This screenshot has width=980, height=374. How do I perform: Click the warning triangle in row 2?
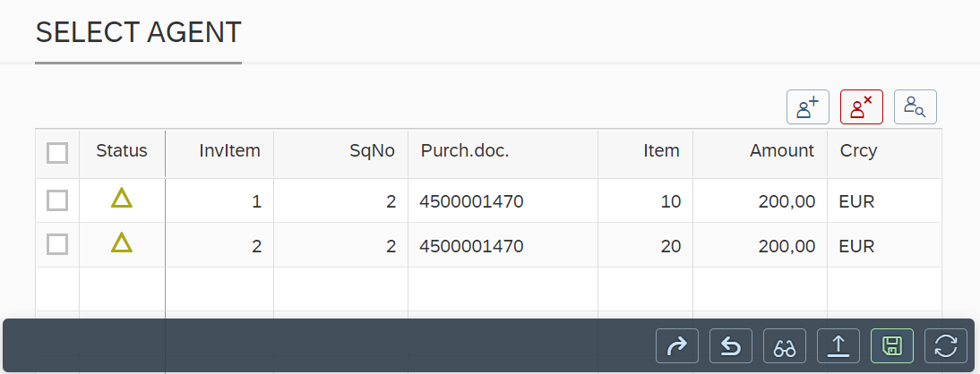coord(122,243)
